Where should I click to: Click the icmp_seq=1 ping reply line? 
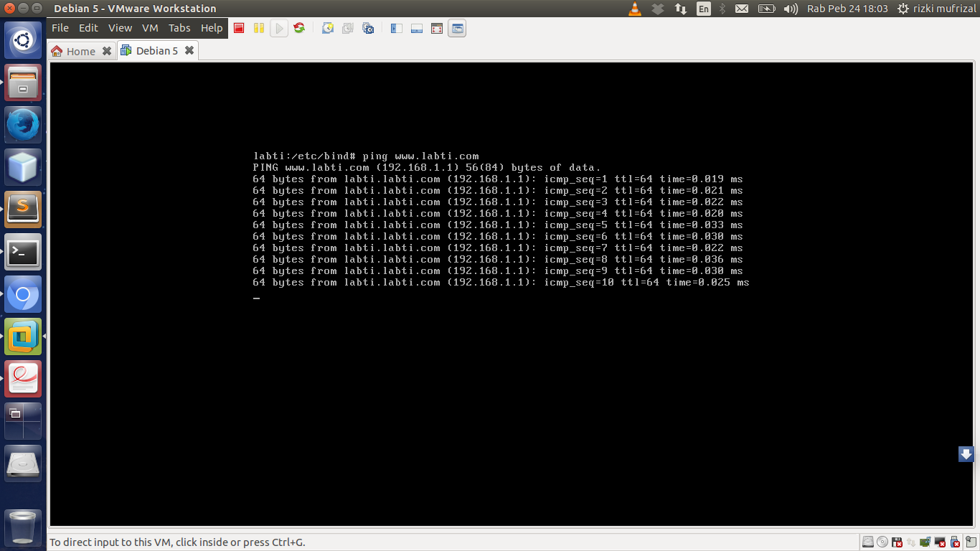[x=498, y=179]
